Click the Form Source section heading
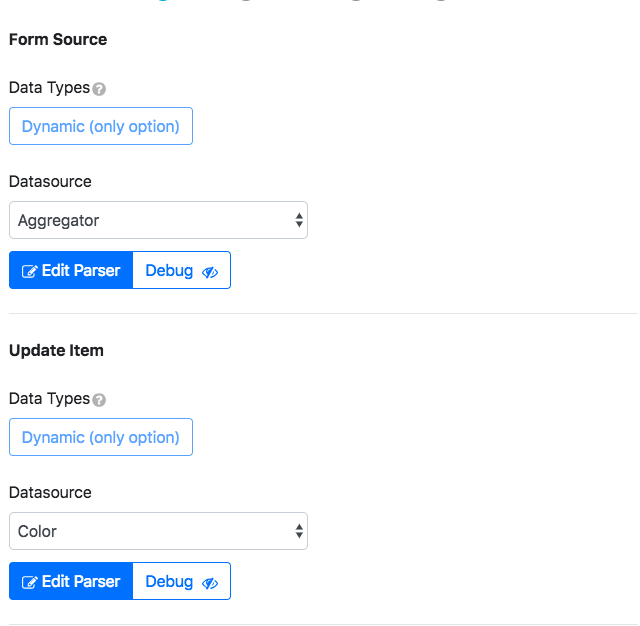Viewport: 640px width, 626px height. [x=58, y=40]
